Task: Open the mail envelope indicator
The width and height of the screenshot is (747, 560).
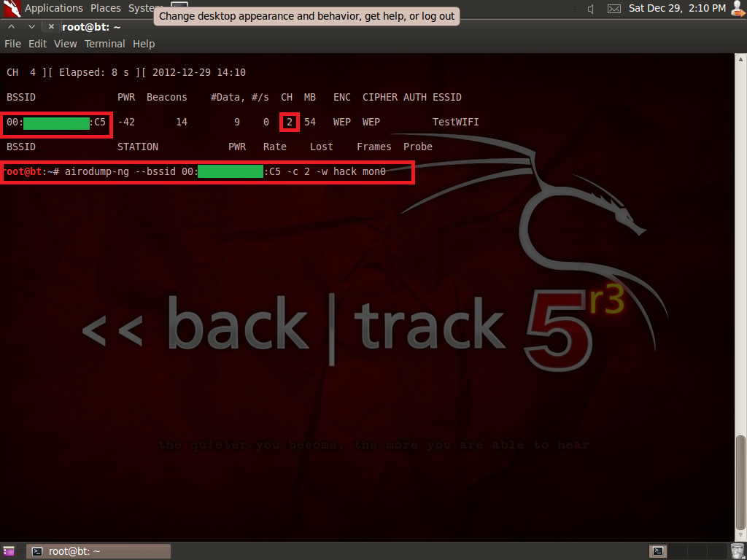Action: point(614,9)
